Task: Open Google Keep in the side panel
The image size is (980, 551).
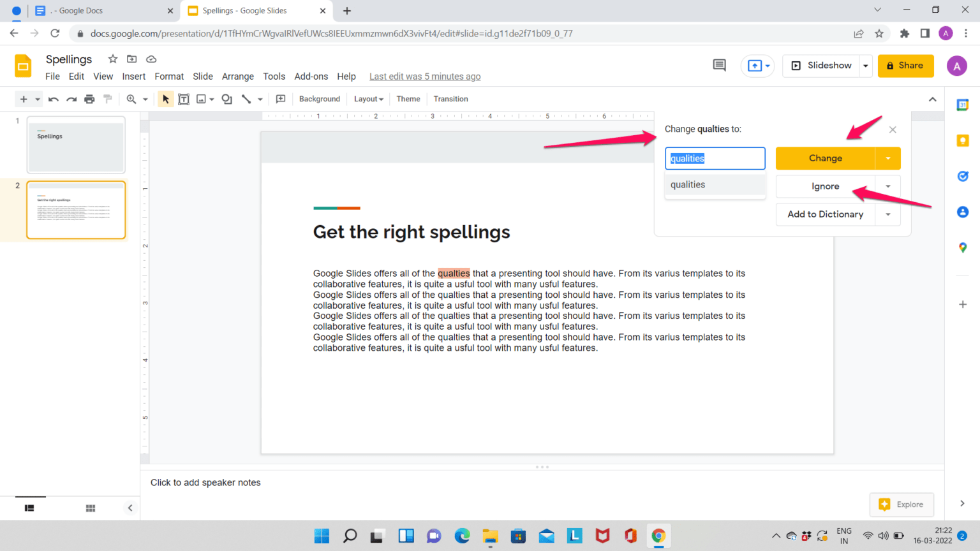Action: click(x=963, y=140)
